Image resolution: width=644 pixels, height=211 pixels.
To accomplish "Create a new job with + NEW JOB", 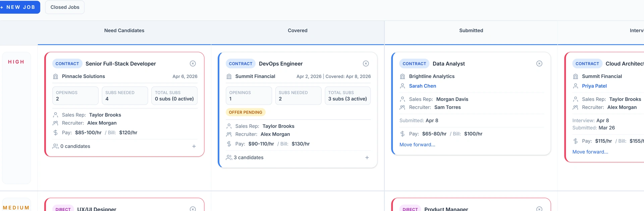I will [19, 7].
